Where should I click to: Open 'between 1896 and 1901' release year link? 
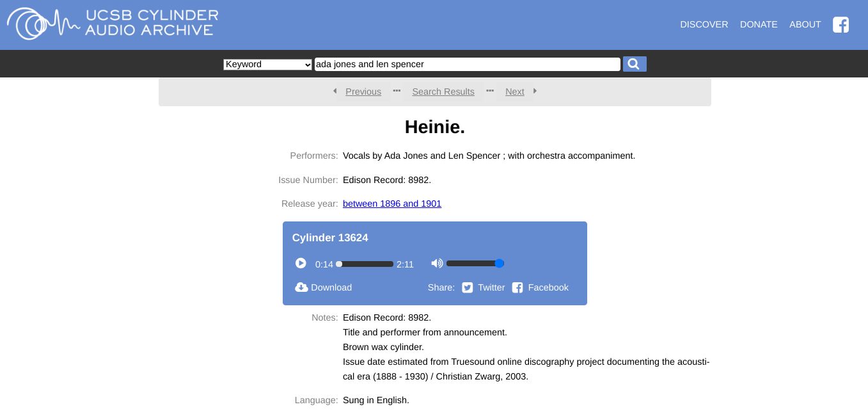click(392, 204)
